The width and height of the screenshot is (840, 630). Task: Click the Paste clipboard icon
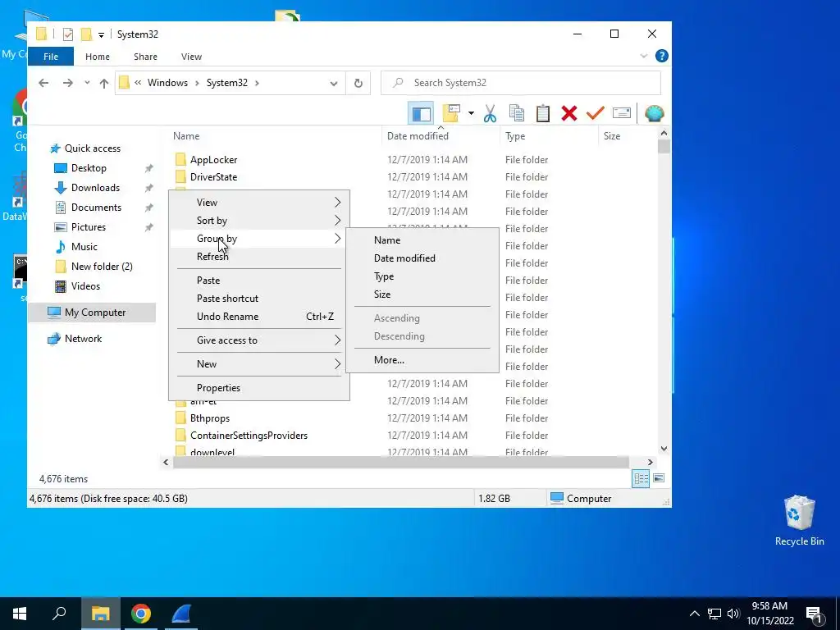point(543,113)
